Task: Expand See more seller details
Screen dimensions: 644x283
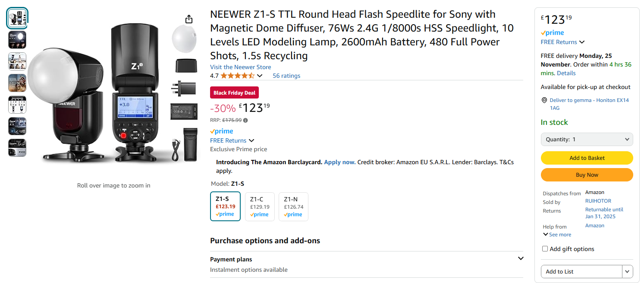Action: pos(557,235)
